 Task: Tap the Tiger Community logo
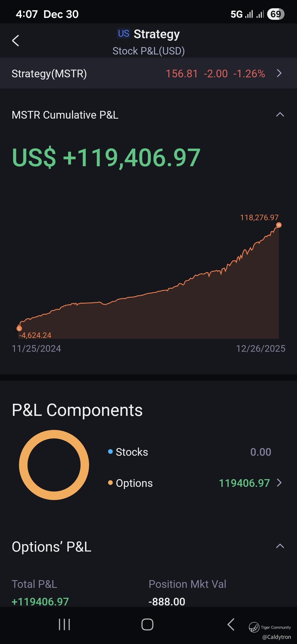click(x=254, y=627)
